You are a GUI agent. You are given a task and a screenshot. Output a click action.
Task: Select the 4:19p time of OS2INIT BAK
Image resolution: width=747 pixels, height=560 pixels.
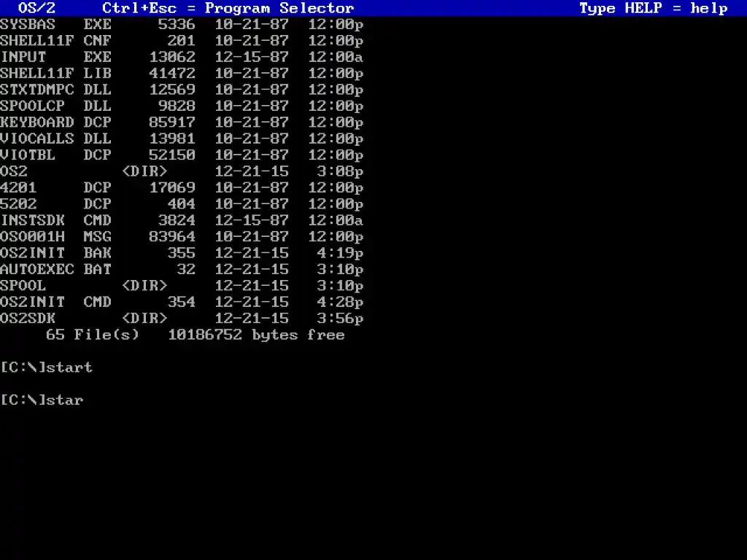pyautogui.click(x=340, y=253)
